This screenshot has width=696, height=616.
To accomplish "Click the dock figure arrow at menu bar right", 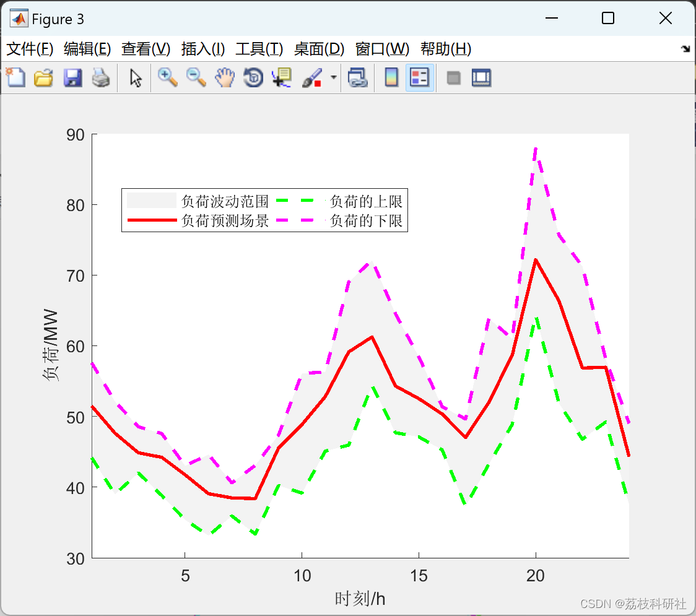I will point(685,50).
